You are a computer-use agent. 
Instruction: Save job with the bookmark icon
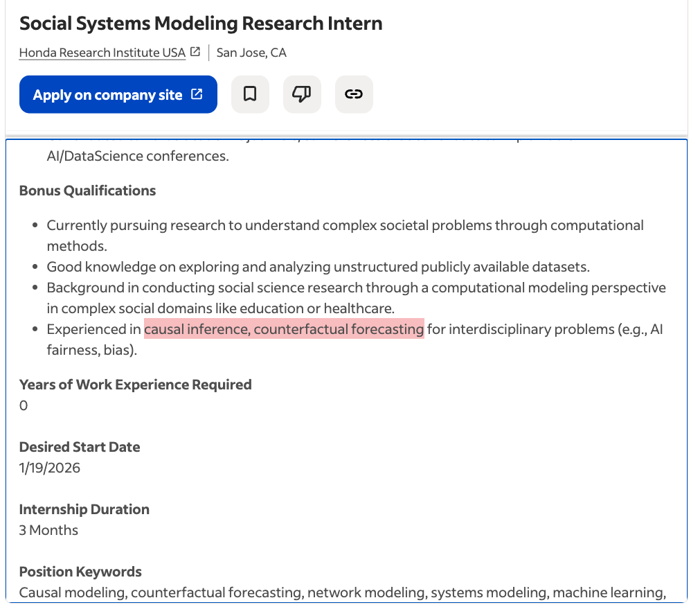point(250,94)
